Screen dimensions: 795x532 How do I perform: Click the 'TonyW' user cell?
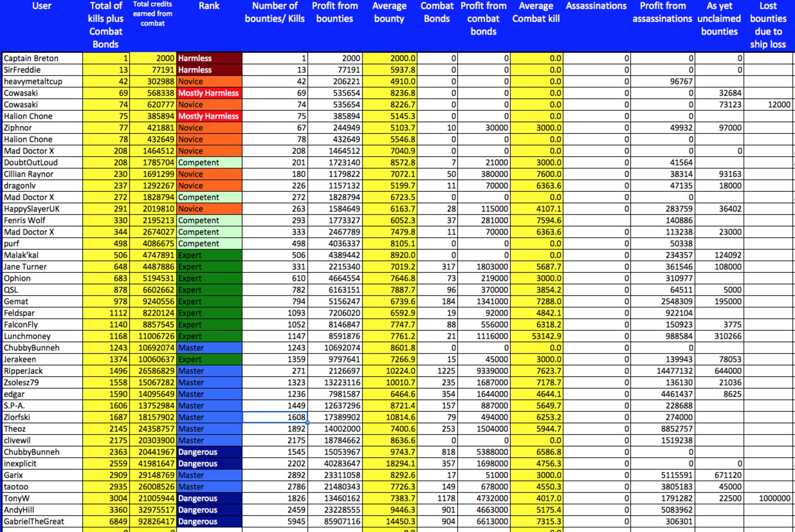click(42, 498)
